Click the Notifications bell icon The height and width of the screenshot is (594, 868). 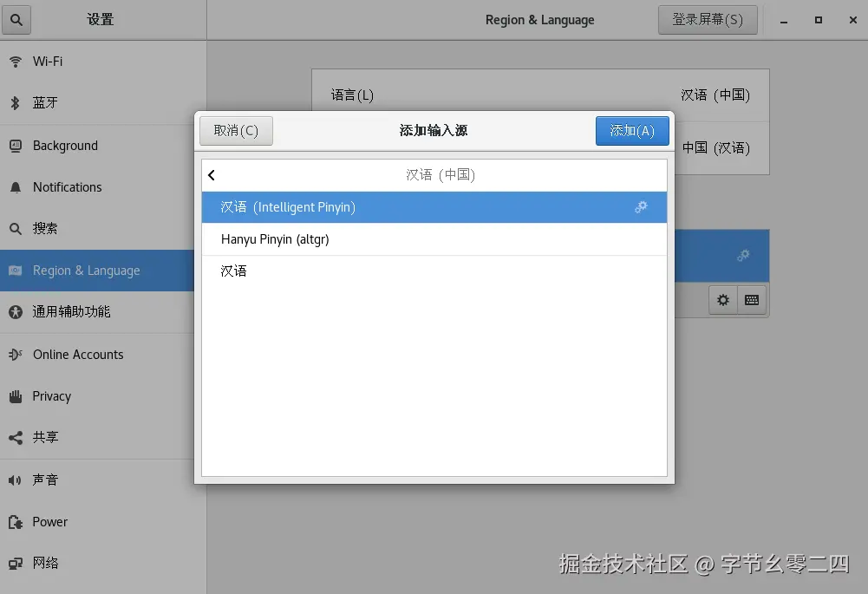(x=16, y=187)
